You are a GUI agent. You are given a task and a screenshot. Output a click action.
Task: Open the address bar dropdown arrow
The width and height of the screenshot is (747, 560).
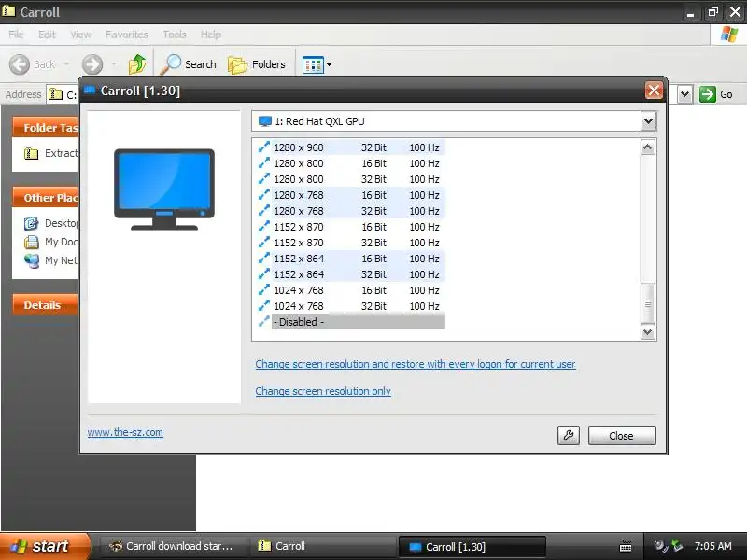pos(684,94)
